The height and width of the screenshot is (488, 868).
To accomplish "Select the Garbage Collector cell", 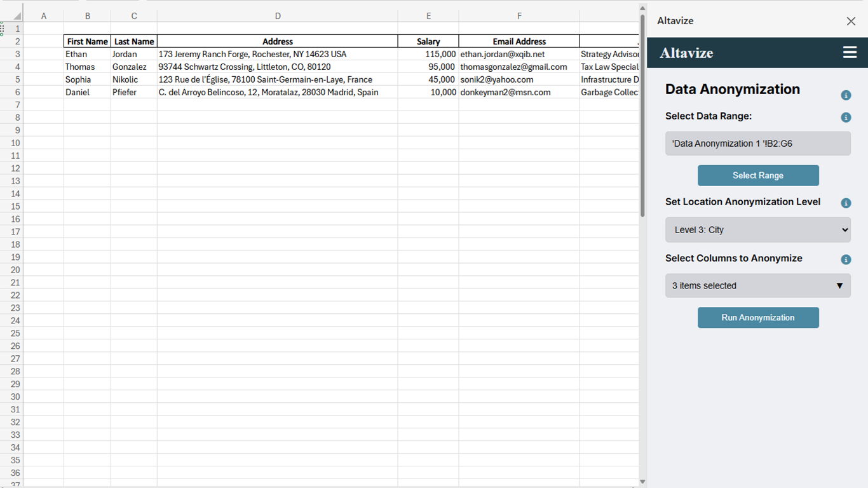I will click(x=609, y=92).
